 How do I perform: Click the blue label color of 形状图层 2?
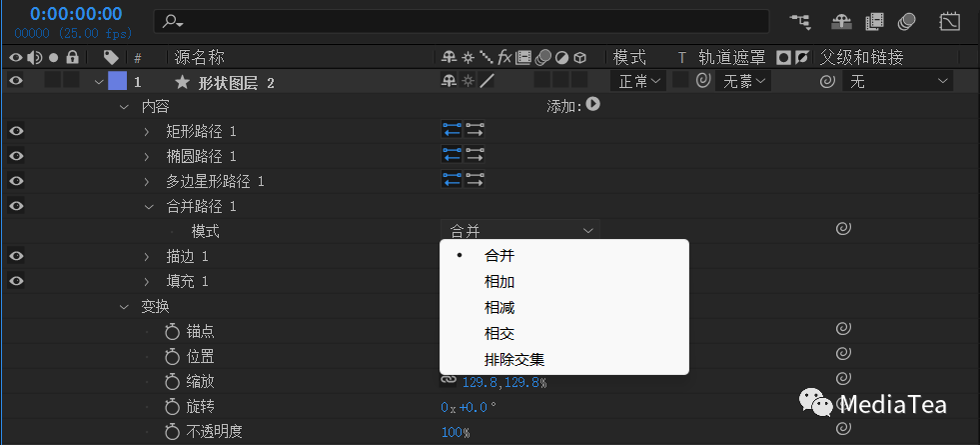(117, 81)
